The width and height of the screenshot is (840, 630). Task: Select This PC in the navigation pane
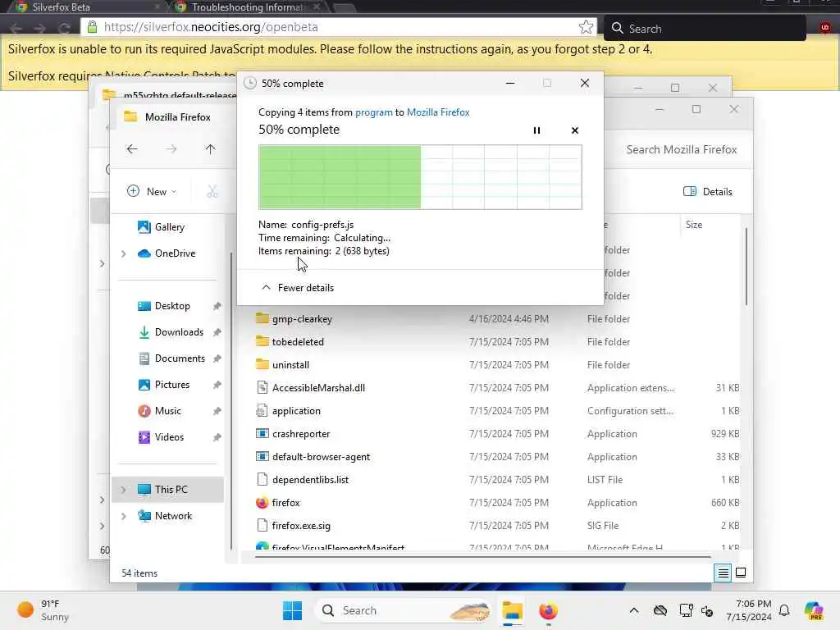pyautogui.click(x=167, y=490)
